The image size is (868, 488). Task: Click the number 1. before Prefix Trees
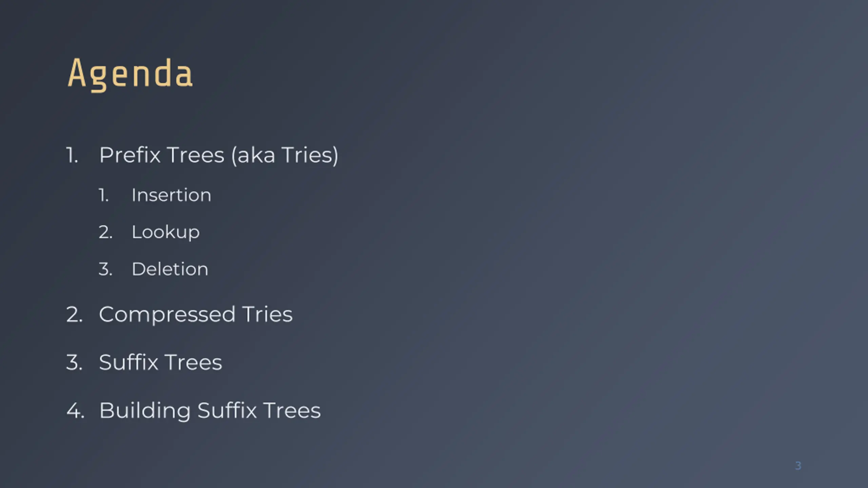coord(72,156)
